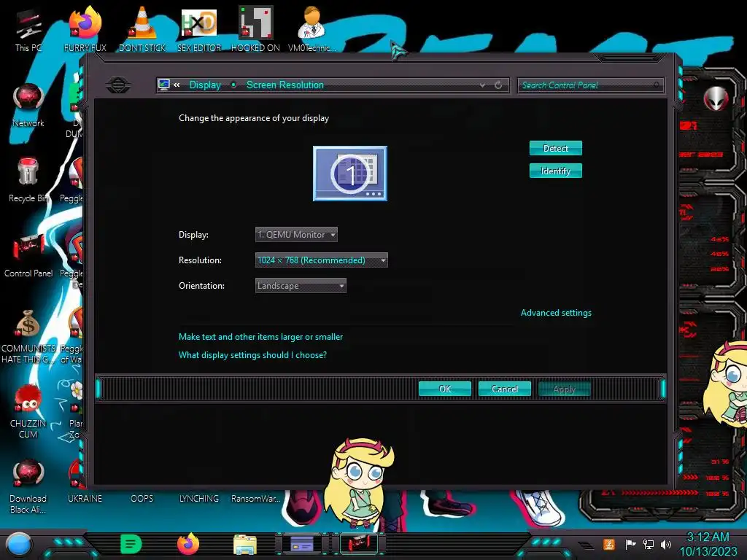Image resolution: width=747 pixels, height=560 pixels.
Task: Click the Detect button
Action: [x=555, y=148]
